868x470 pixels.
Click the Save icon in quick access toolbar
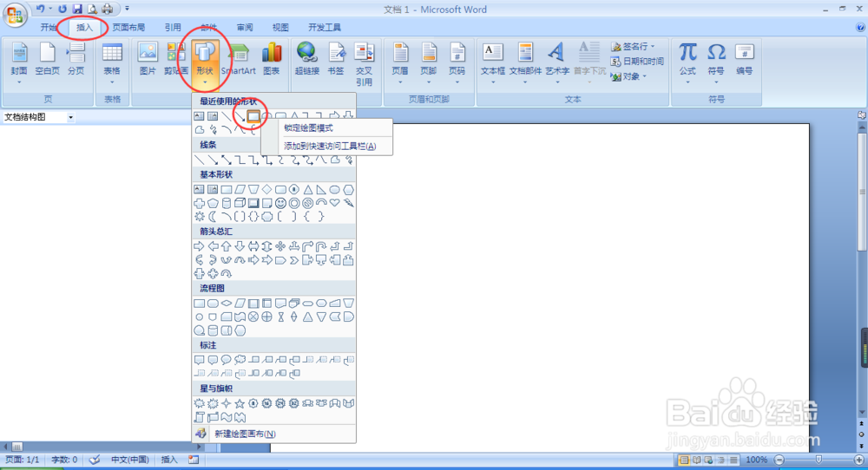pyautogui.click(x=77, y=9)
